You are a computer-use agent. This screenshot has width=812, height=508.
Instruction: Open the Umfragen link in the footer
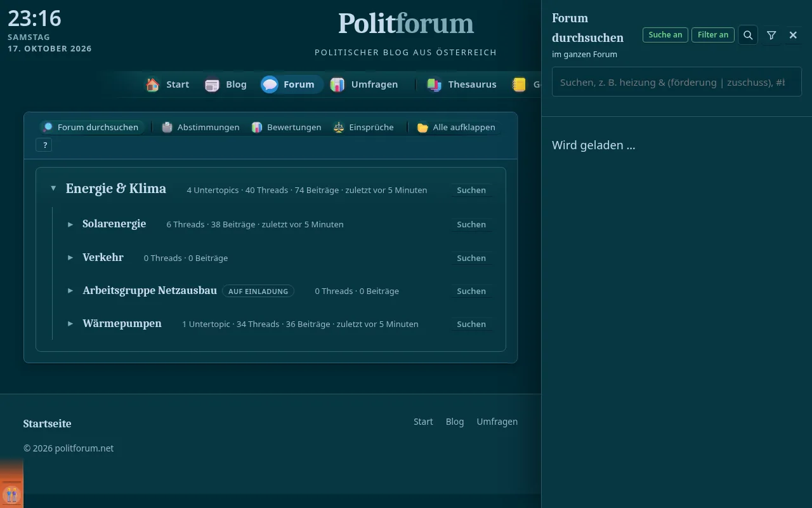tap(497, 422)
